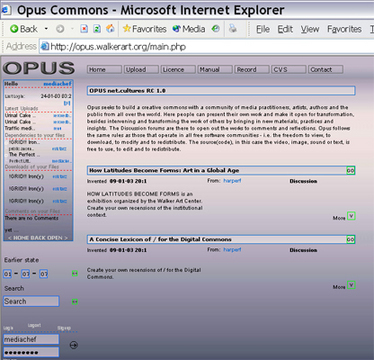The image size is (374, 360).
Task: Open Discussion for A Concise Lexicon
Action: [x=303, y=250]
